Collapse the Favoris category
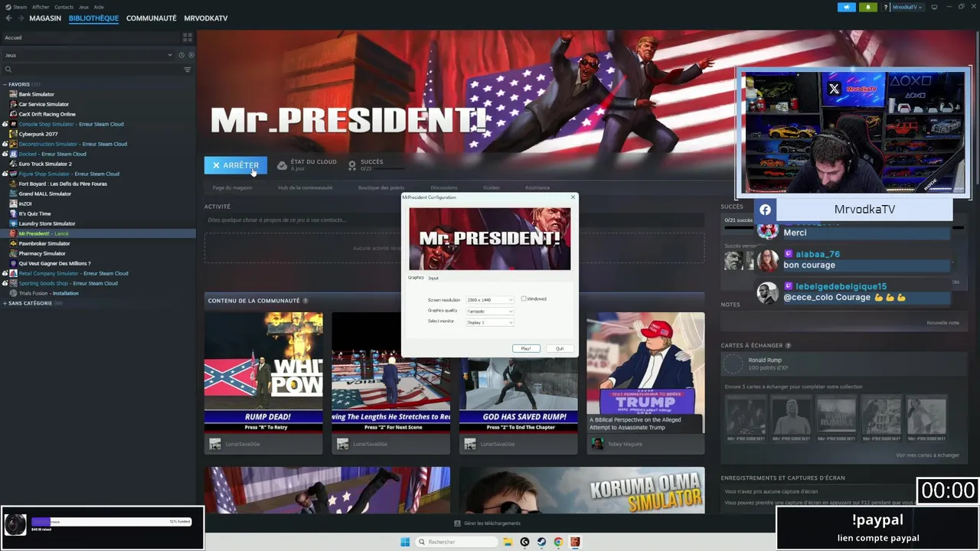 click(x=5, y=84)
